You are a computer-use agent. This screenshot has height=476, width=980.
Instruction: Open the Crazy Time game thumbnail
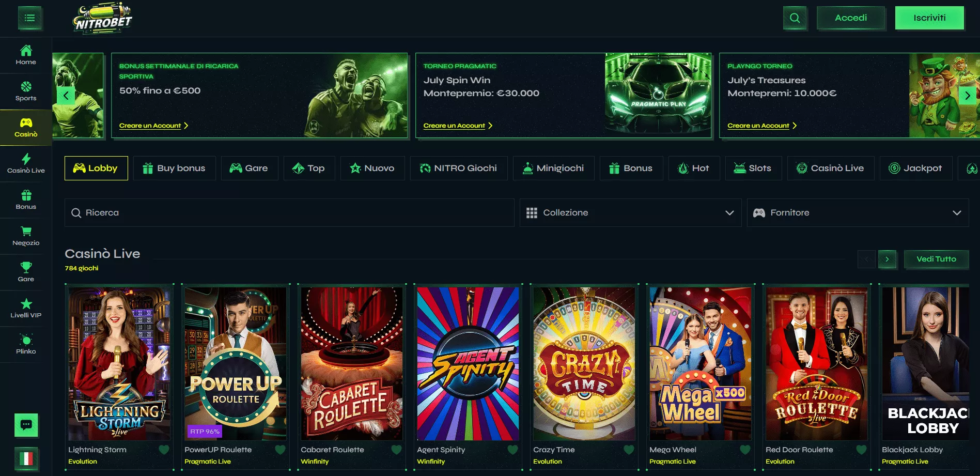[x=584, y=364]
